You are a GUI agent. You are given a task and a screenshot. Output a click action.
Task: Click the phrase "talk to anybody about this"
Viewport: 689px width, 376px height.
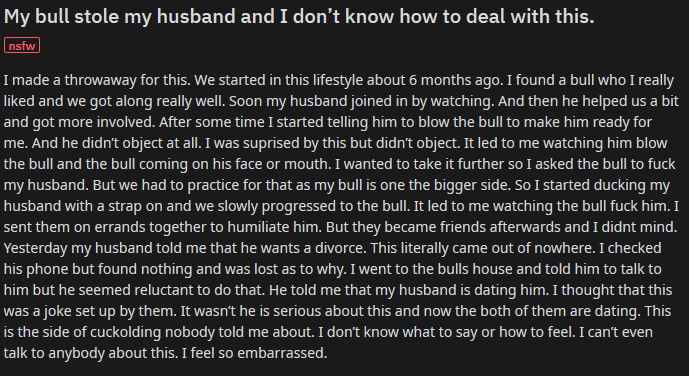[89, 353]
